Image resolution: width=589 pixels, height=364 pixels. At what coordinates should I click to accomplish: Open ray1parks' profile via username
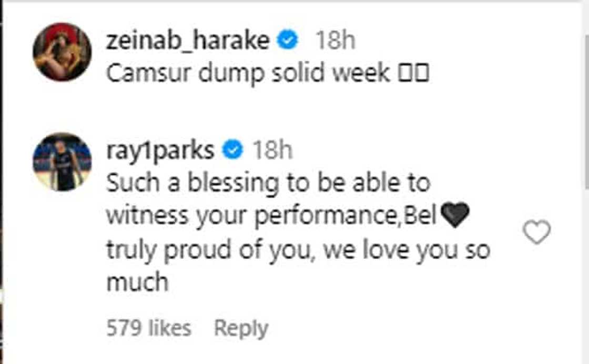(160, 150)
